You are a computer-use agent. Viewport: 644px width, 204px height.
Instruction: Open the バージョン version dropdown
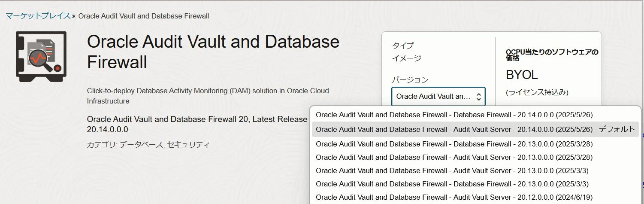(438, 96)
